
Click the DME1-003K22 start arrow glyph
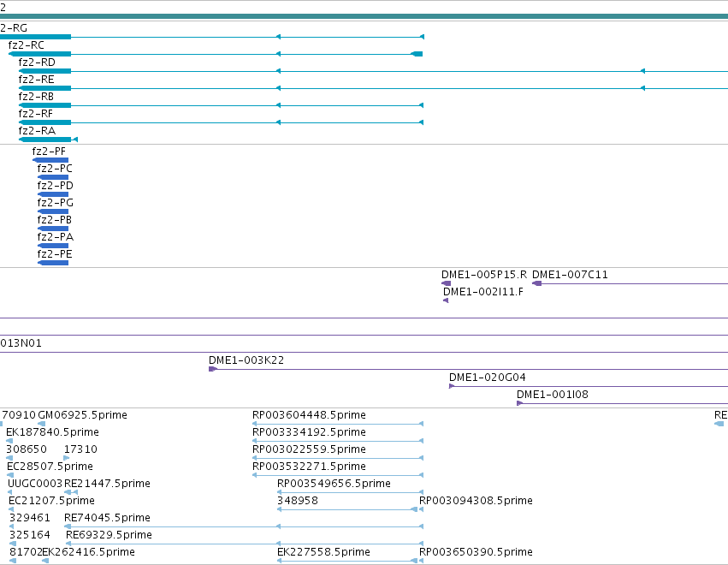click(213, 369)
